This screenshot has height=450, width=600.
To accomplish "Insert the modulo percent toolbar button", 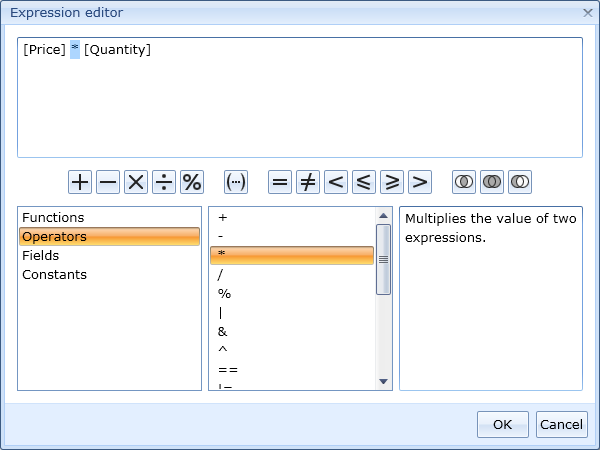I will coord(192,182).
